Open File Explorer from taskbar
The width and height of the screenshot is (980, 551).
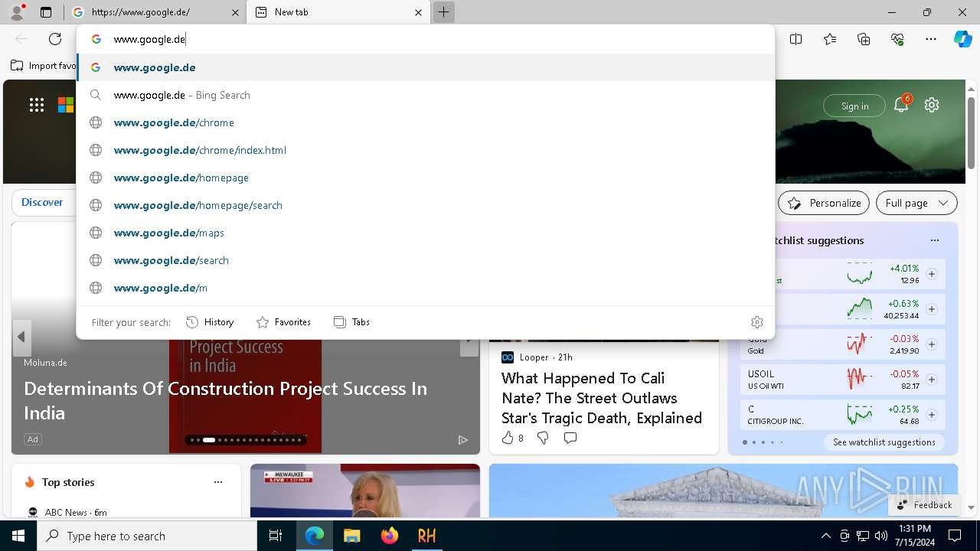click(x=351, y=536)
